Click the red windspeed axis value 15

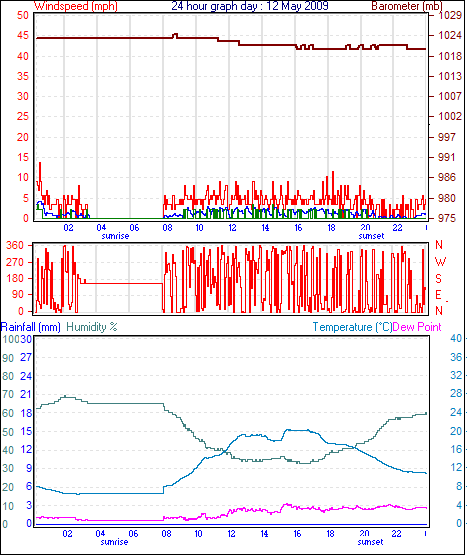pos(23,157)
